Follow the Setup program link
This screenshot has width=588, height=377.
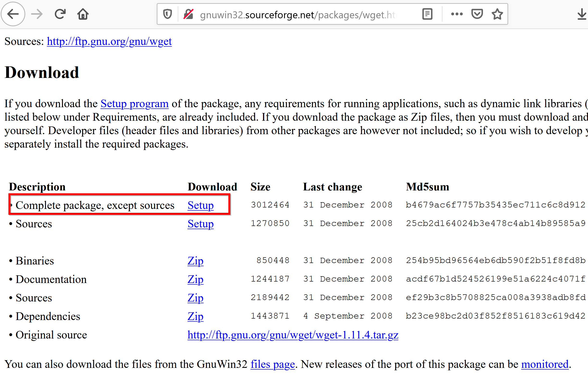click(135, 104)
